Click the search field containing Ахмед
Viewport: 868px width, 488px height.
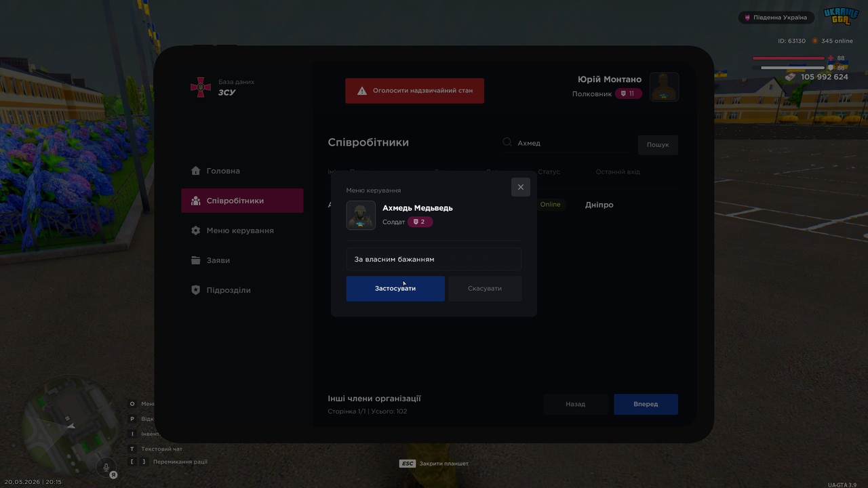(x=565, y=143)
